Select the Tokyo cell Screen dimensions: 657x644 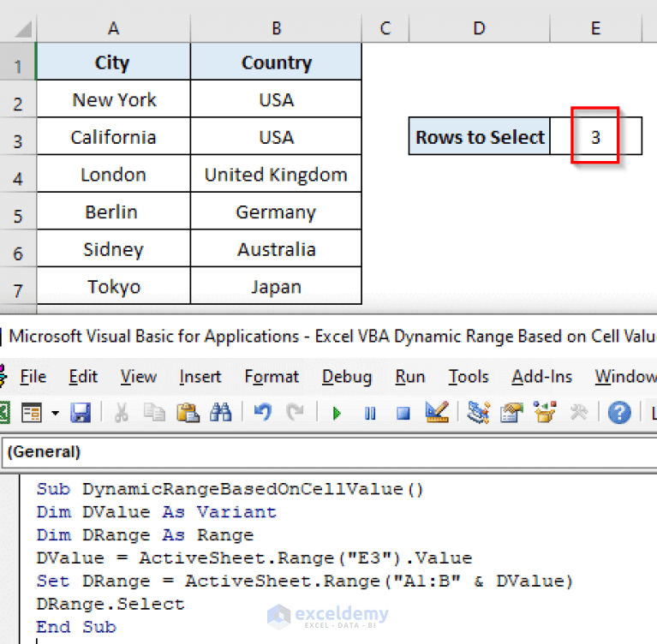[x=114, y=286]
